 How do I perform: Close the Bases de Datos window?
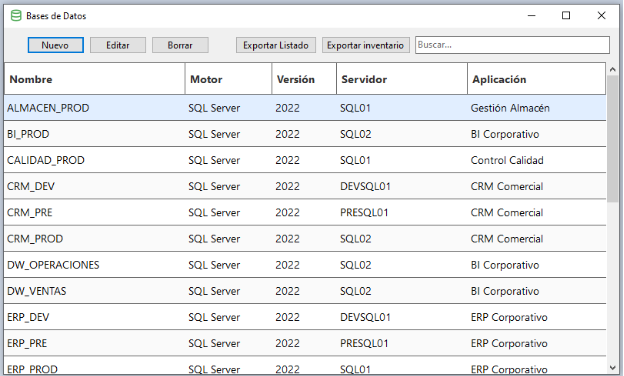[601, 16]
